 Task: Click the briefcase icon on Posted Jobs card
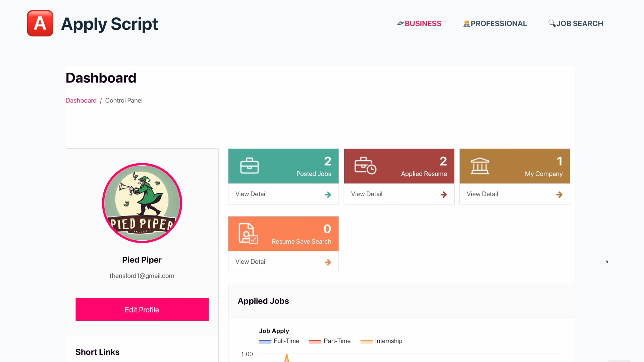[249, 166]
